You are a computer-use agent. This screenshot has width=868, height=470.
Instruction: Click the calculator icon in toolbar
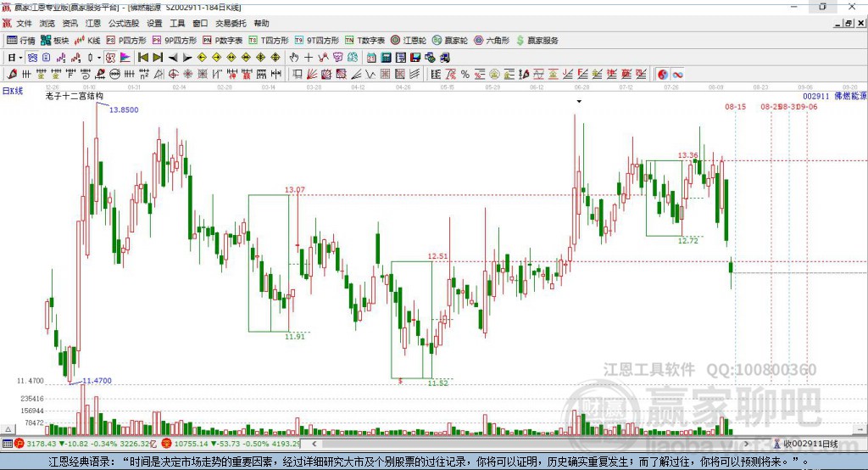pos(386,58)
